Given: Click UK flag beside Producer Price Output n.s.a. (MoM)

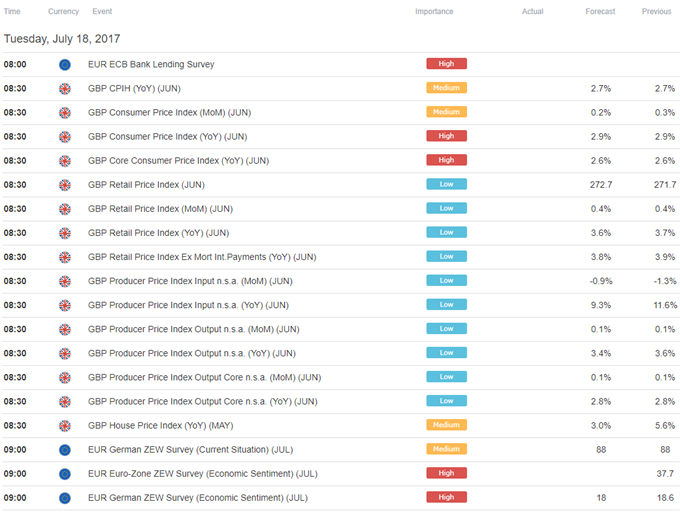Looking at the screenshot, I should (65, 329).
